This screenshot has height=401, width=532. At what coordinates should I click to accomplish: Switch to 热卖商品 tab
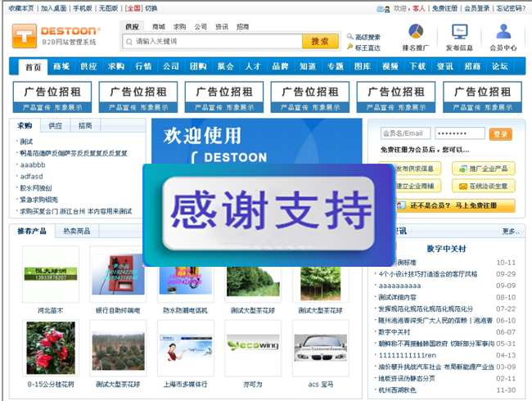[77, 231]
